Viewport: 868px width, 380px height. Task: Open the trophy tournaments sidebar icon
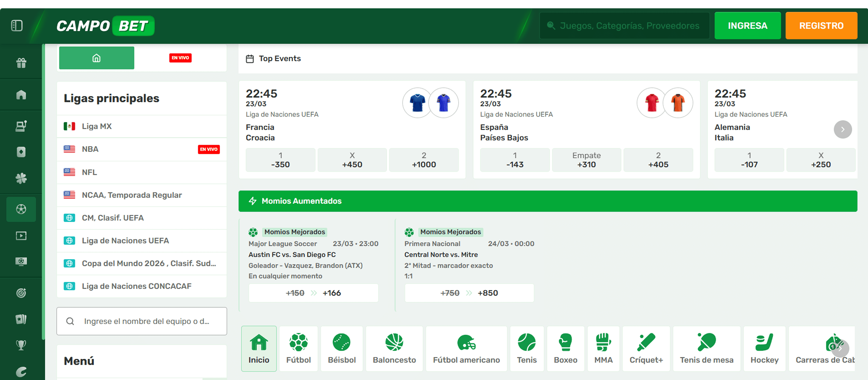click(x=21, y=345)
